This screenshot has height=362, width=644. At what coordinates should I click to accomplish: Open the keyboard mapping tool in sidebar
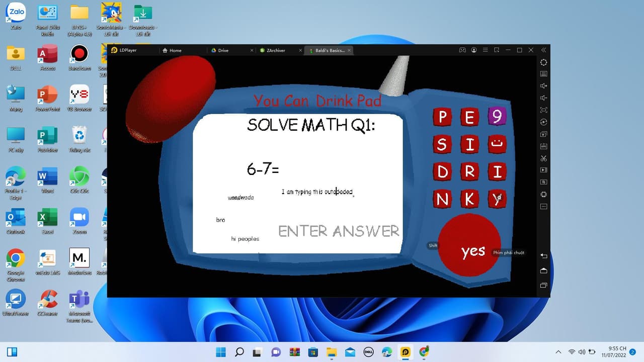(543, 74)
